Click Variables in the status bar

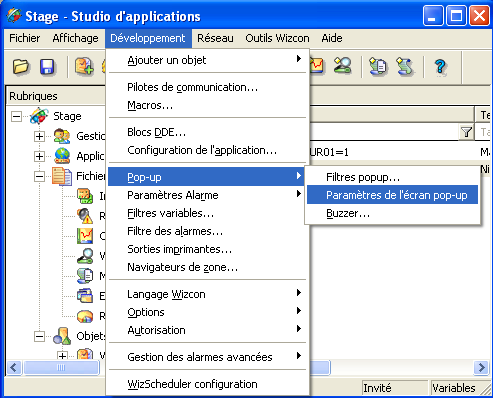[x=454, y=388]
